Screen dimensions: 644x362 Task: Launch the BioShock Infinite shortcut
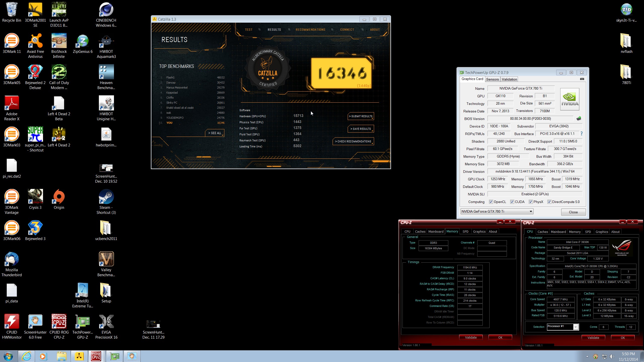coord(59,46)
